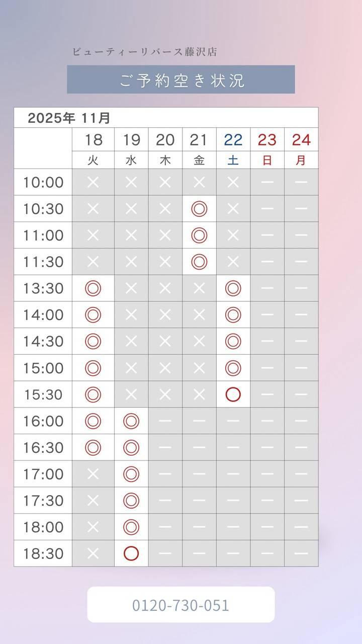Select Tuesday 18 at 13:30 available slot
The width and height of the screenshot is (362, 644).
(93, 288)
